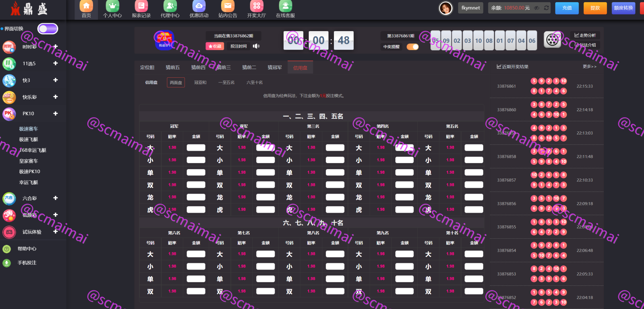This screenshot has width=644, height=309.
Task: Click the 收藏 favorite button
Action: point(215,46)
